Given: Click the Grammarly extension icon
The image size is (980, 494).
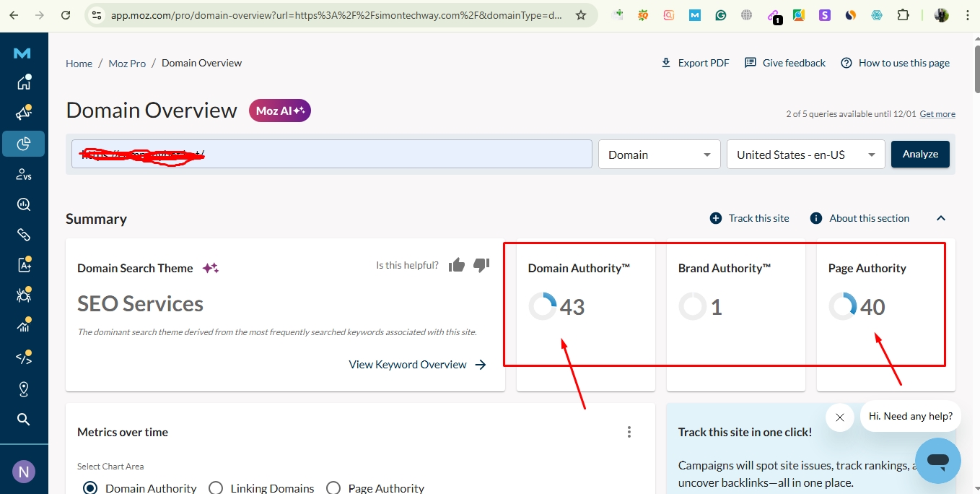Looking at the screenshot, I should point(720,15).
